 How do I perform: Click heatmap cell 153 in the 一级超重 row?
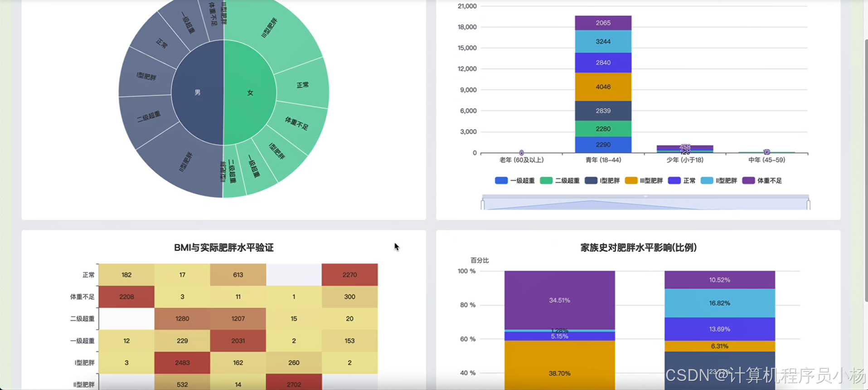pyautogui.click(x=349, y=341)
